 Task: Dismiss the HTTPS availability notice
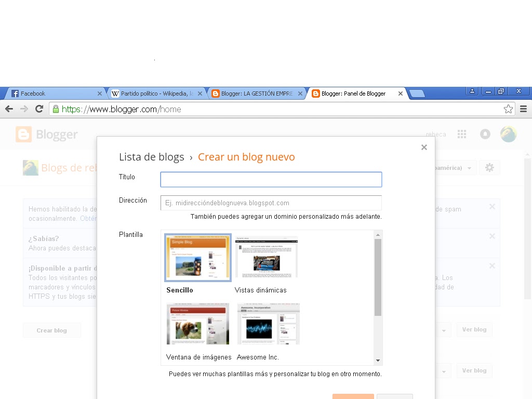click(x=492, y=266)
